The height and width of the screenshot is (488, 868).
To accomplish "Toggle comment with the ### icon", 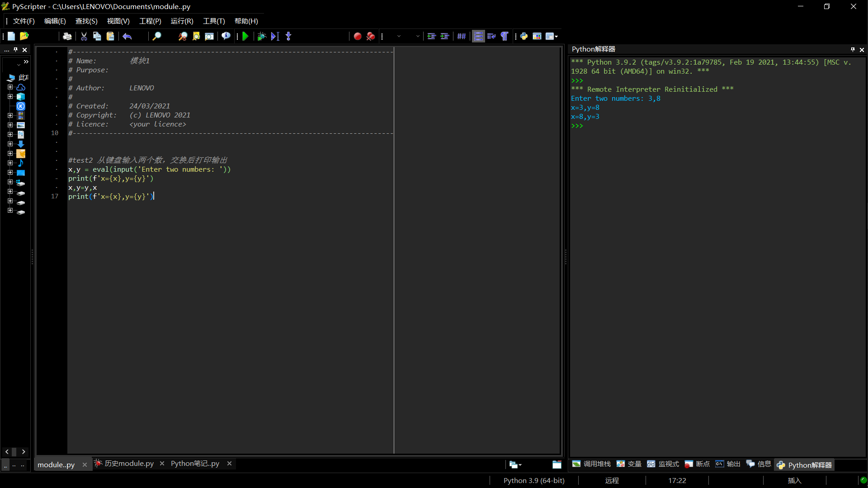I will [461, 36].
